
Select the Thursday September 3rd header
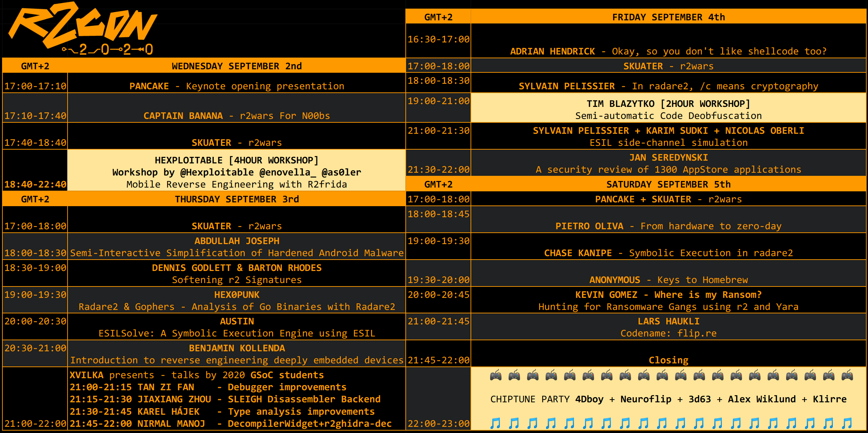(236, 199)
